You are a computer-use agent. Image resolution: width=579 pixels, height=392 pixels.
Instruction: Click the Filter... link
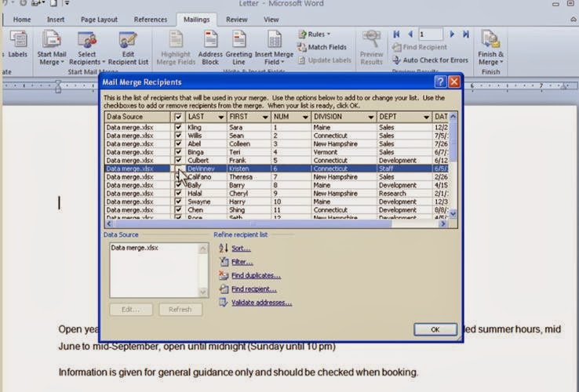click(242, 262)
